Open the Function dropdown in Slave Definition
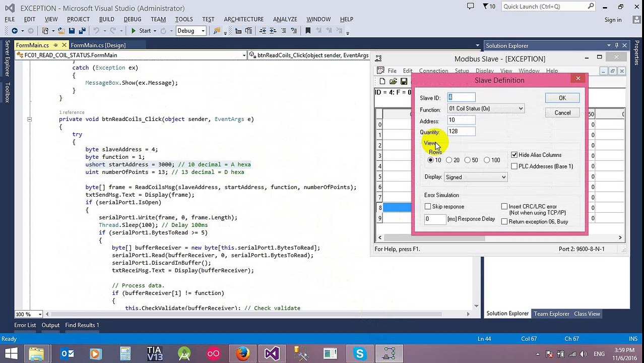Screen dimensions: 644x363 pyautogui.click(x=486, y=108)
